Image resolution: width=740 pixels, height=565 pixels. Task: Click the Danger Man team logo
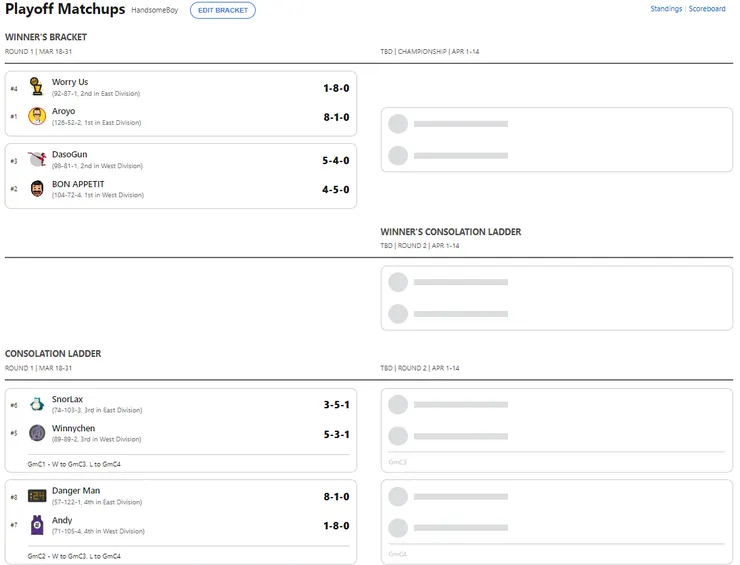(x=37, y=495)
